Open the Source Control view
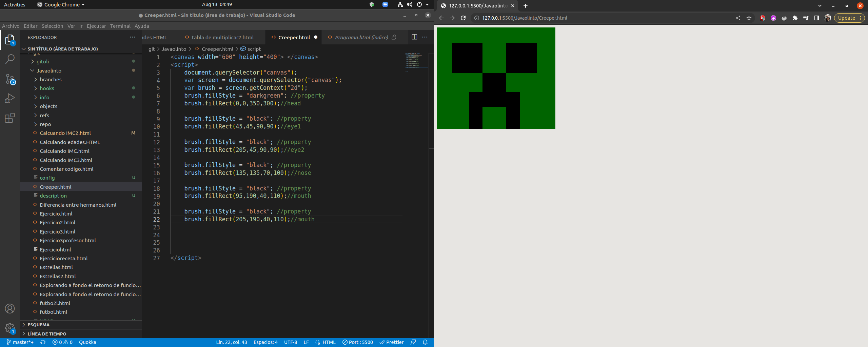This screenshot has width=868, height=347. [10, 79]
